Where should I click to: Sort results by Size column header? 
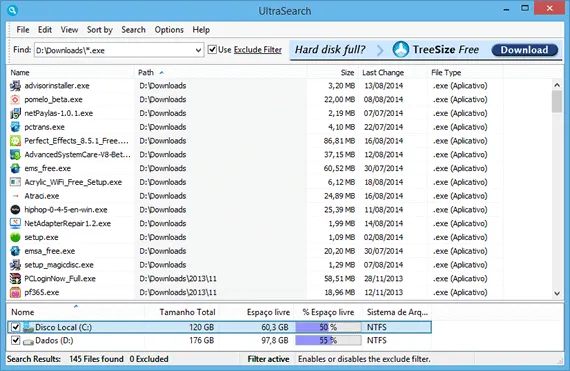(x=333, y=73)
